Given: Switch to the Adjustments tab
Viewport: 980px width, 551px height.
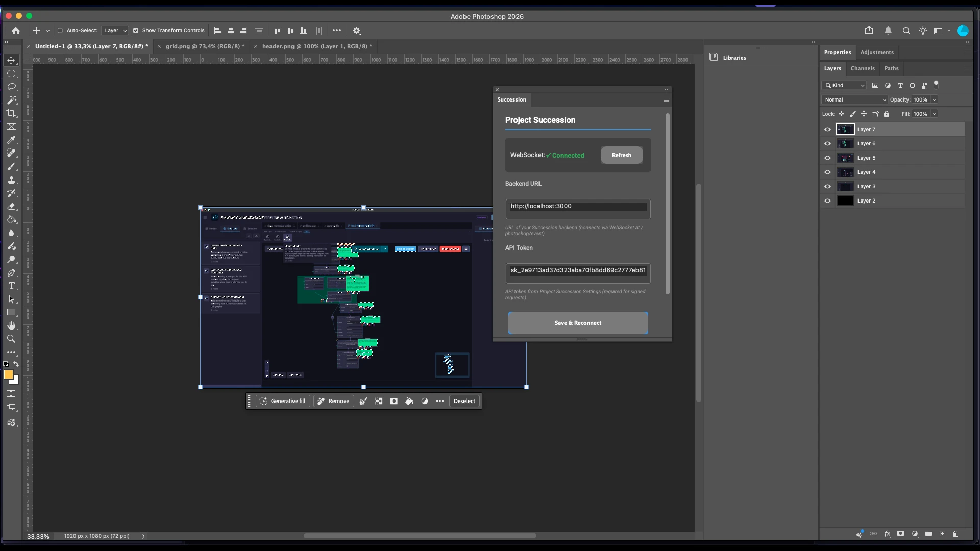Looking at the screenshot, I should click(877, 52).
